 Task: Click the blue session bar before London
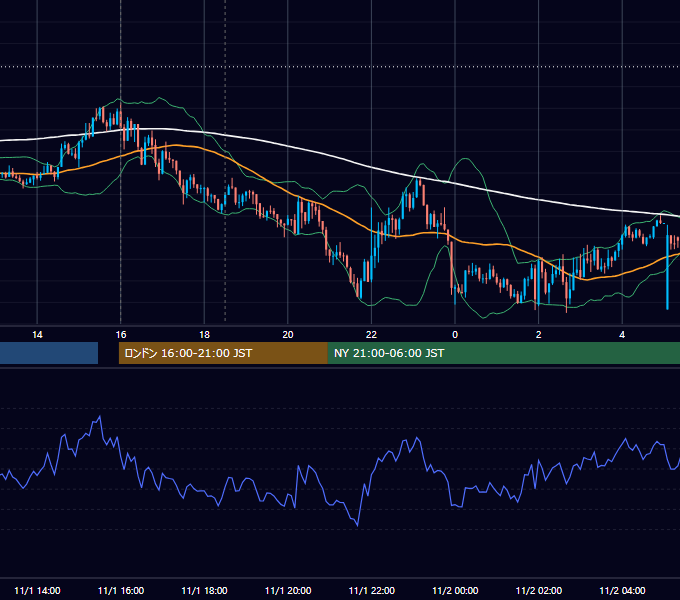49,353
